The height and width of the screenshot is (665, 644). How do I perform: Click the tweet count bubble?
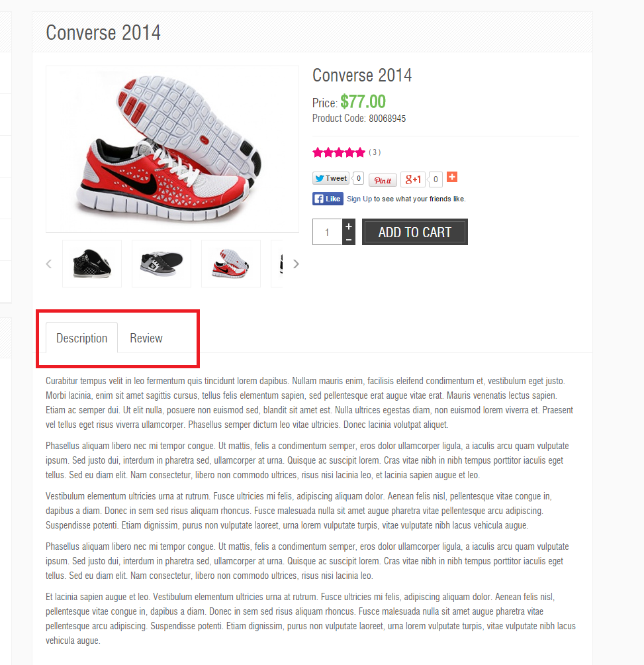click(358, 179)
